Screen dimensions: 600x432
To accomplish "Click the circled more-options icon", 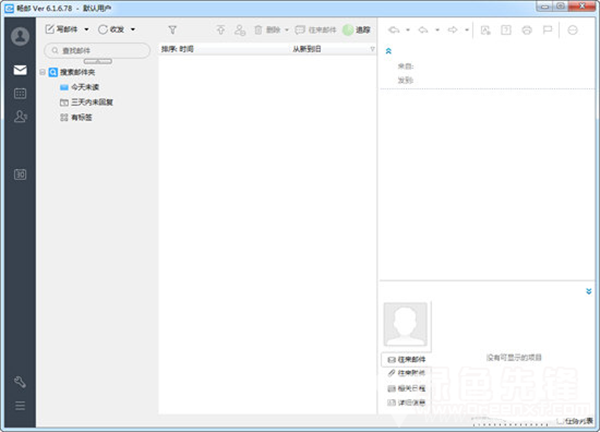I will (573, 30).
